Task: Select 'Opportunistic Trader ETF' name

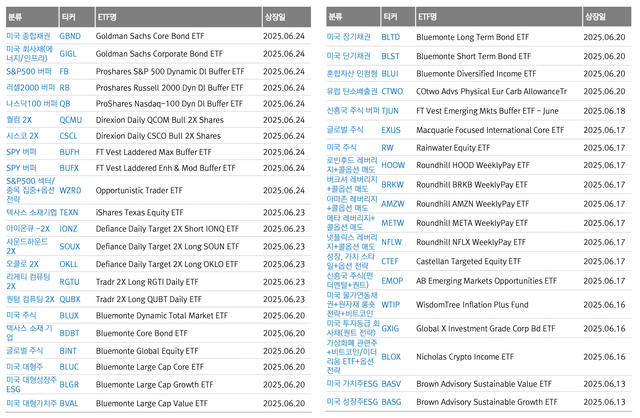Action: click(139, 190)
